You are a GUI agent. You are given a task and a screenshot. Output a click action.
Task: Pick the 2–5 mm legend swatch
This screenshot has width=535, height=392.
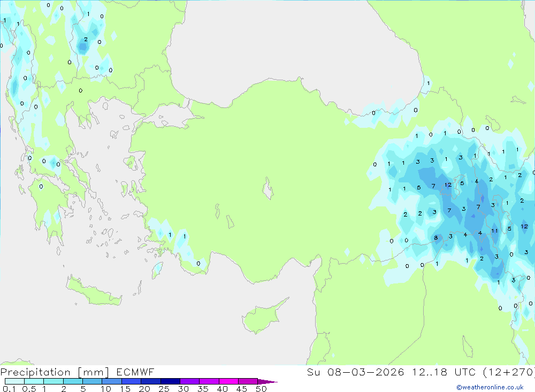[x=73, y=381]
